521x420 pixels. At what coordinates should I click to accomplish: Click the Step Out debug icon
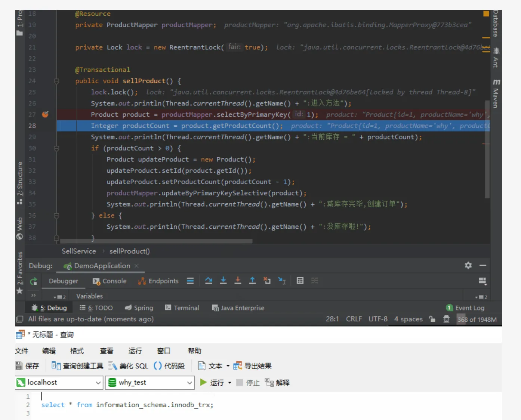(x=252, y=281)
